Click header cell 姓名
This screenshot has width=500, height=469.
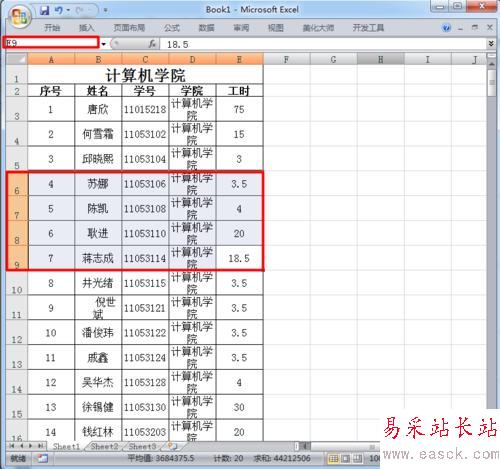point(98,91)
